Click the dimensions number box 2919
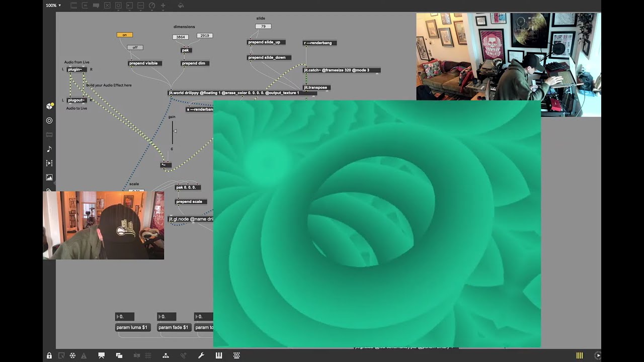This screenshot has width=644, height=362. tap(204, 36)
